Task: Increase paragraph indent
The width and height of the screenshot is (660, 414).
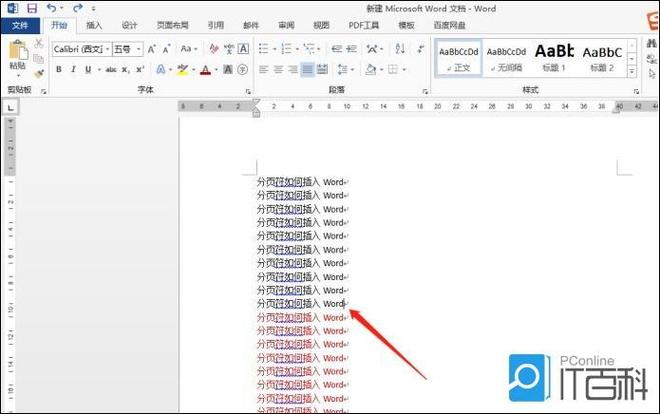Action: point(352,49)
